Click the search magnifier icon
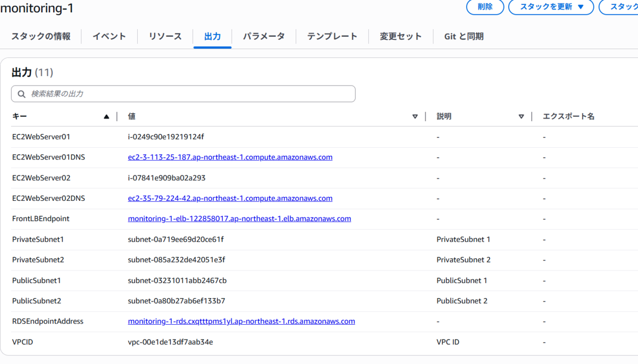This screenshot has width=638, height=364. click(x=22, y=94)
